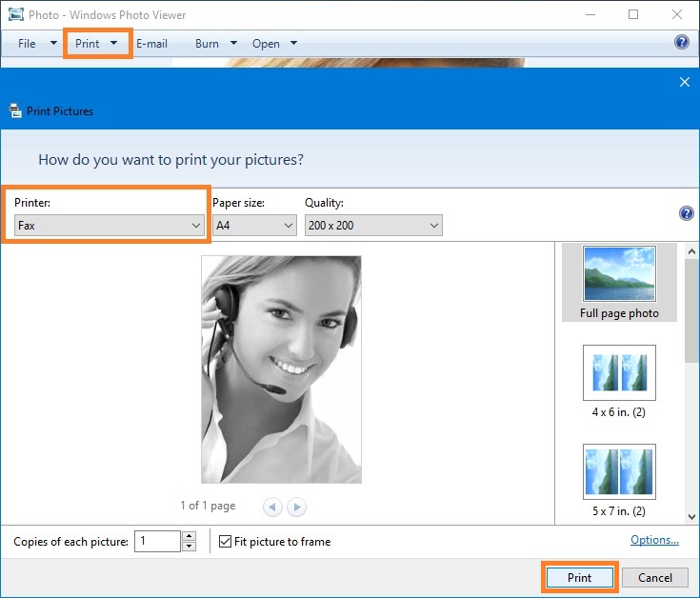The image size is (700, 598).
Task: Go to previous page with left arrow
Action: click(x=272, y=507)
